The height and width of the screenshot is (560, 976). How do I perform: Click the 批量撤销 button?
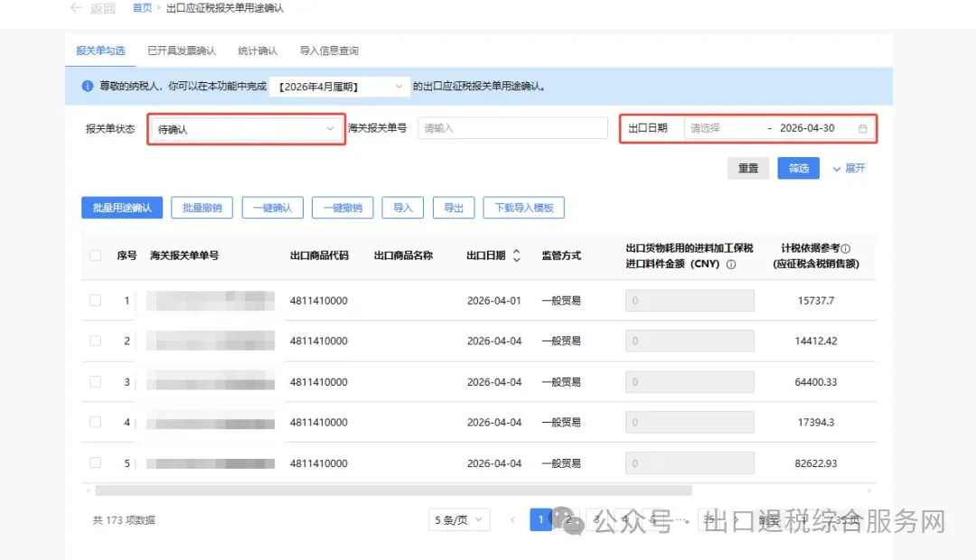click(x=202, y=208)
